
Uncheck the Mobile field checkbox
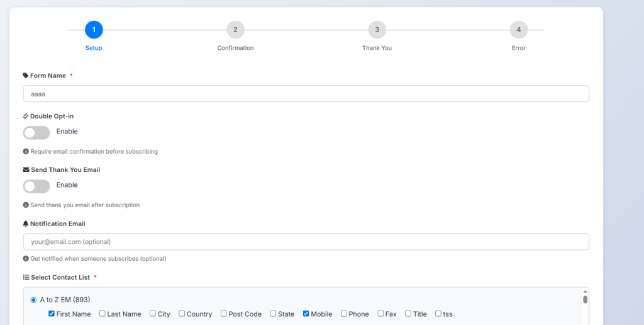[x=306, y=314]
